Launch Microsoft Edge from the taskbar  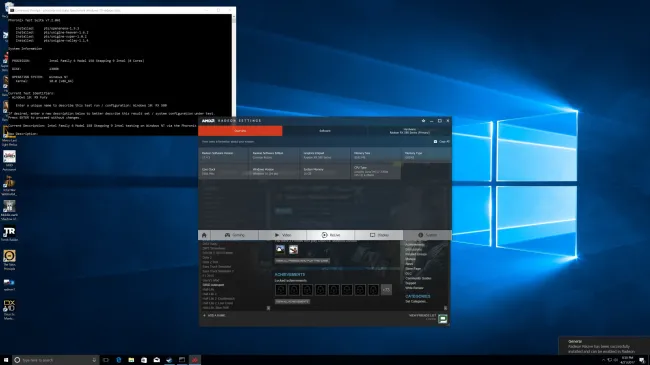[x=119, y=360]
